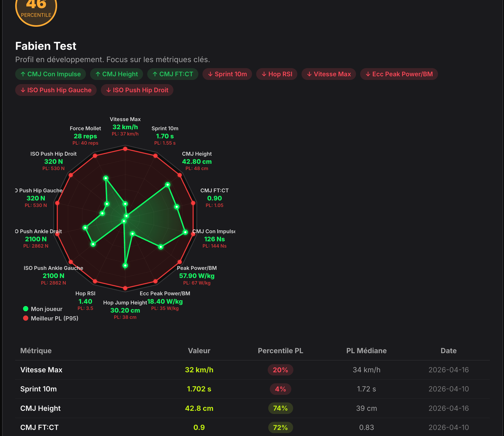Viewport: 504px width, 436px height.
Task: Sort table by Métrique column header
Action: 36,351
